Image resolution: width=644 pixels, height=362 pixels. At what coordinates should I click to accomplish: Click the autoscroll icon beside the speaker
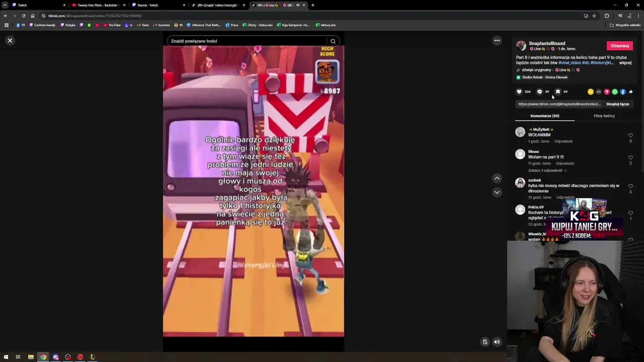[485, 342]
